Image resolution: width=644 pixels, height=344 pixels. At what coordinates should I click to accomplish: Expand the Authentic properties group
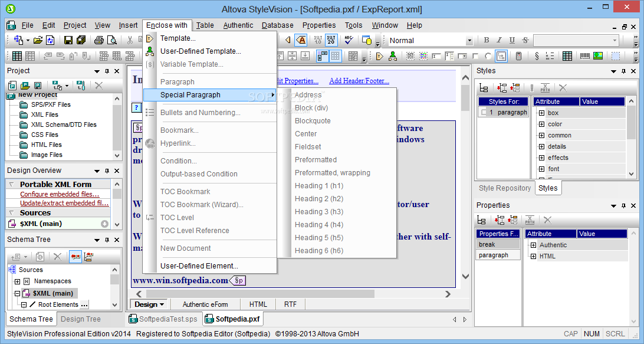click(533, 245)
